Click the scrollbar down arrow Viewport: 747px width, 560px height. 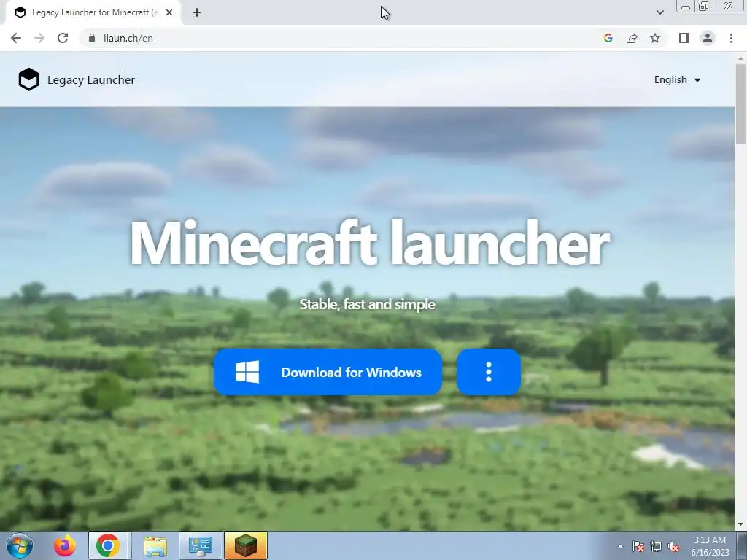[740, 524]
